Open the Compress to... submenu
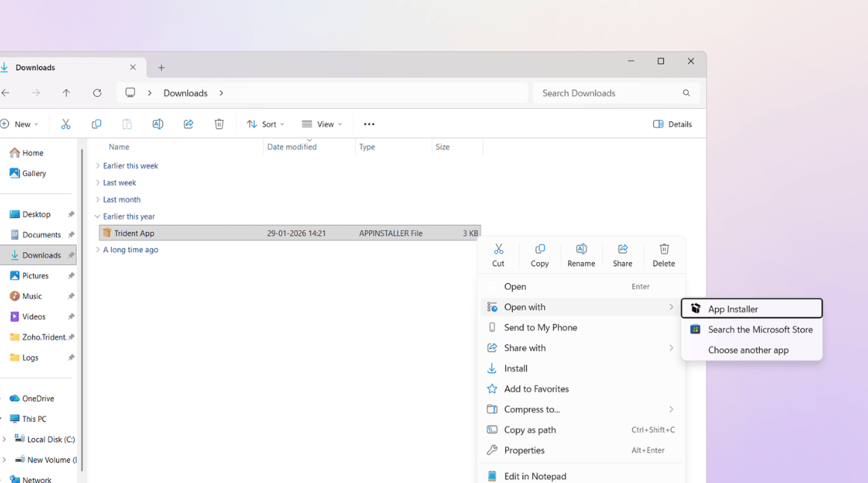Viewport: 868px width, 483px height. pyautogui.click(x=583, y=409)
